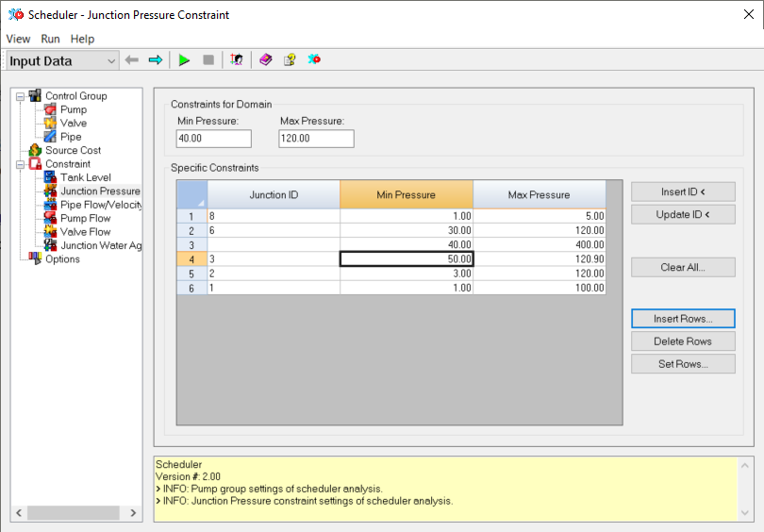
Task: Select Valve Flow tree item label
Action: [x=85, y=232]
